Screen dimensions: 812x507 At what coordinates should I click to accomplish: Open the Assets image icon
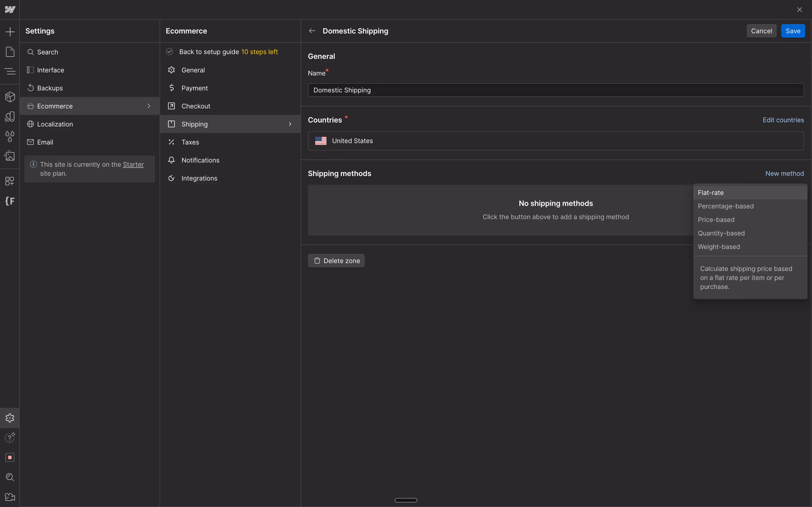(x=10, y=156)
